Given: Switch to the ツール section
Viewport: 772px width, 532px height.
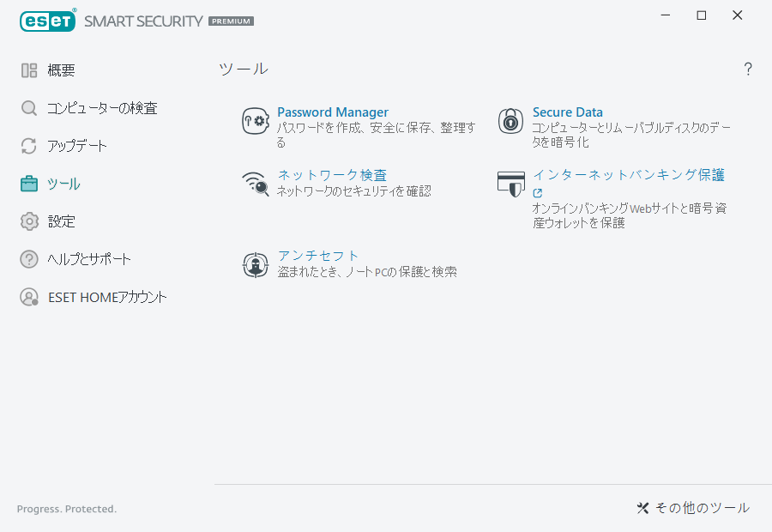Looking at the screenshot, I should (x=64, y=184).
